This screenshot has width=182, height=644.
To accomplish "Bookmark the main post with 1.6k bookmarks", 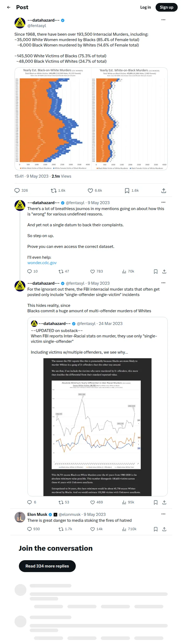I will point(132,191).
